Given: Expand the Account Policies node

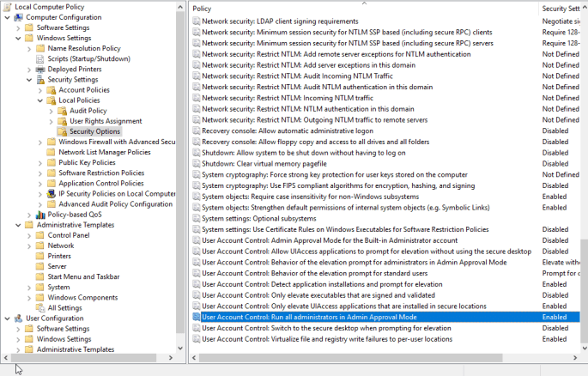Looking at the screenshot, I should coord(40,90).
